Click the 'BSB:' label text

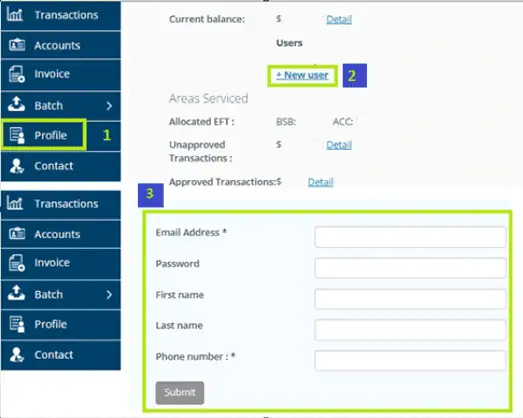pos(286,122)
